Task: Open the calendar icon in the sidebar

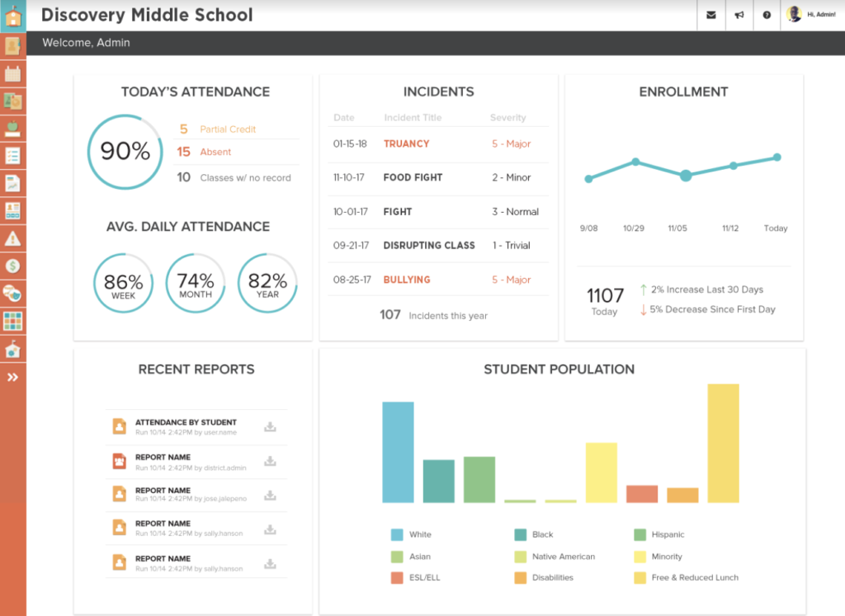Action: coord(12,73)
